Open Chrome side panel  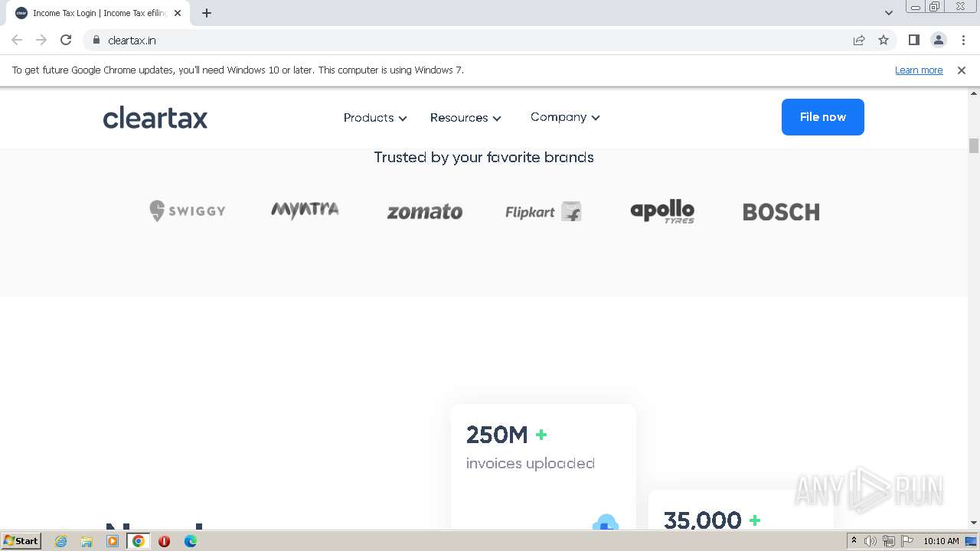point(914,40)
